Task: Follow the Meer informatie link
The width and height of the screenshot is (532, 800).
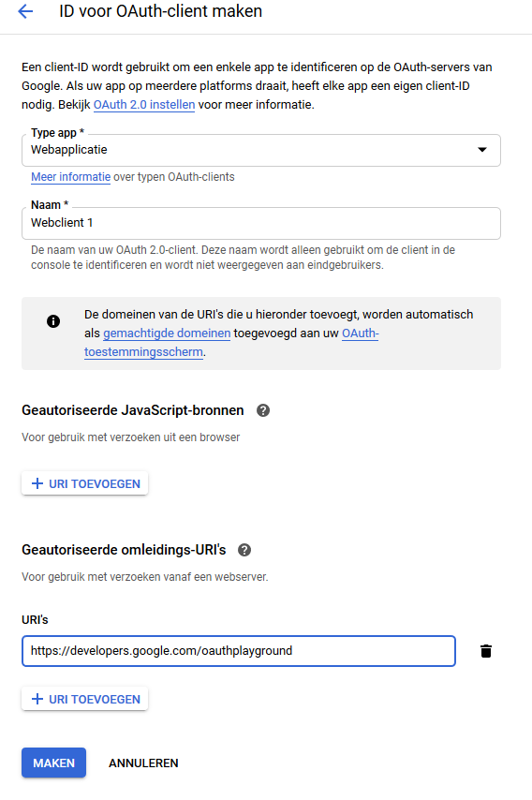Action: coord(70,177)
